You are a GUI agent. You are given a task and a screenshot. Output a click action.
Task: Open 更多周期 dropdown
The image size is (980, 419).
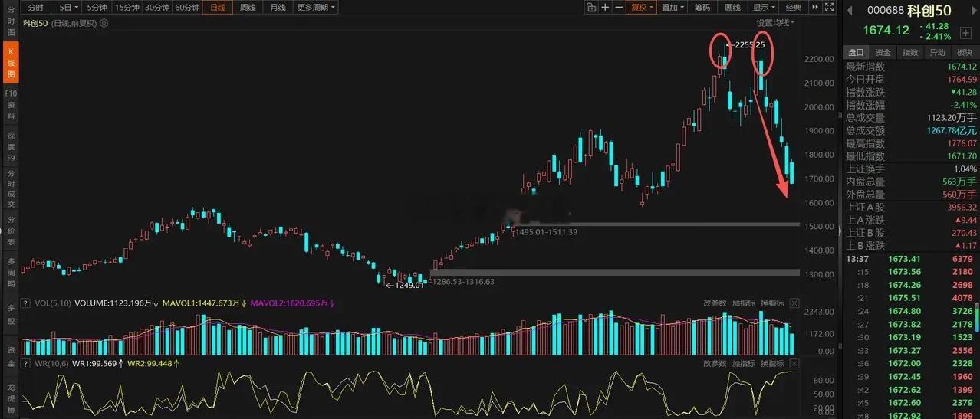[x=317, y=7]
